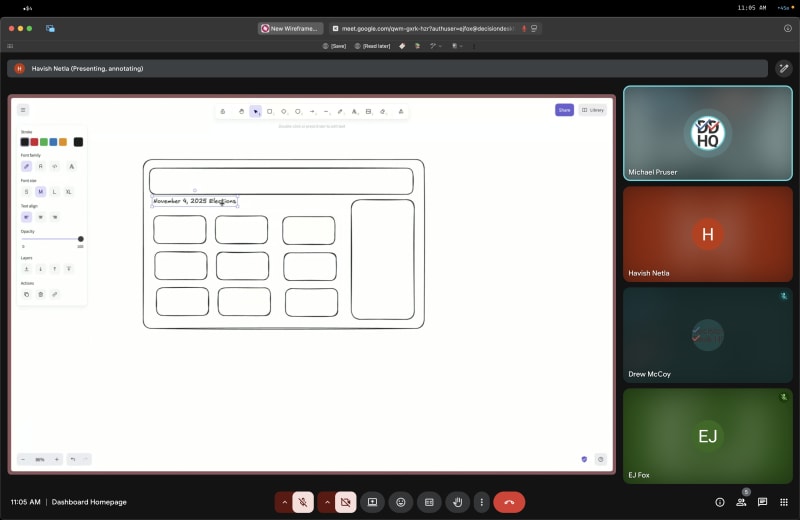Align text to the left

[x=27, y=217]
